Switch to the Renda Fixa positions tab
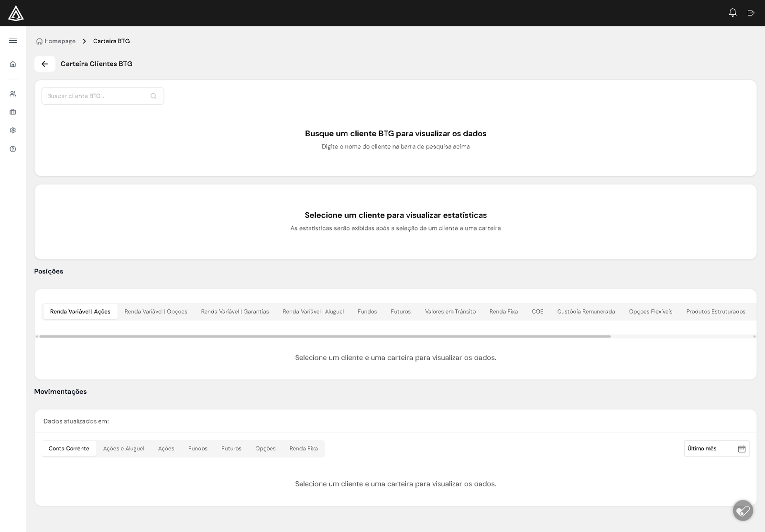 pyautogui.click(x=503, y=311)
